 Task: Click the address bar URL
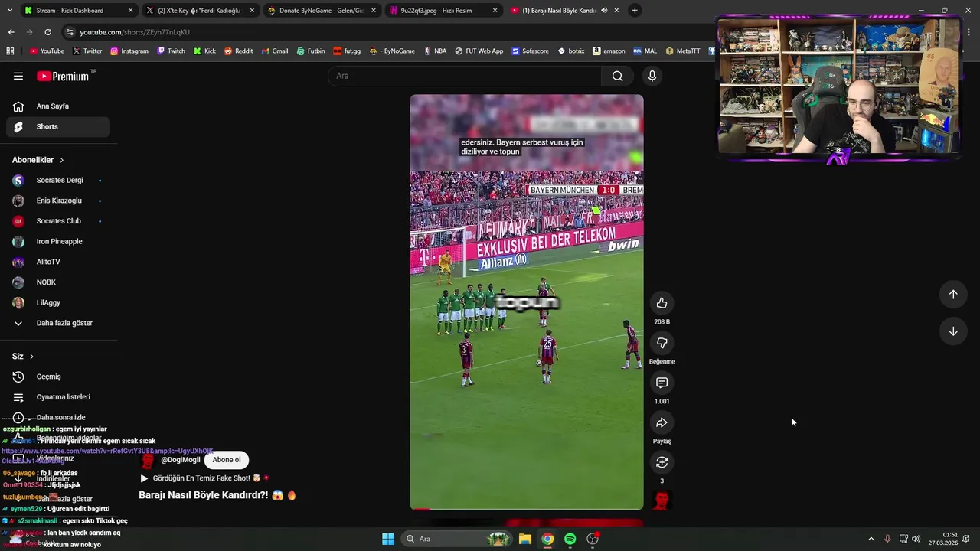tap(135, 32)
